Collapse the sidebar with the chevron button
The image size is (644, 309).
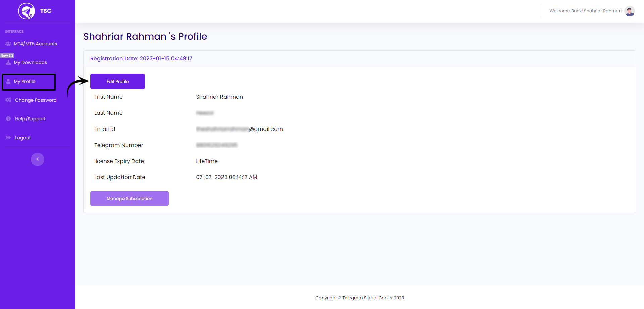click(x=37, y=159)
